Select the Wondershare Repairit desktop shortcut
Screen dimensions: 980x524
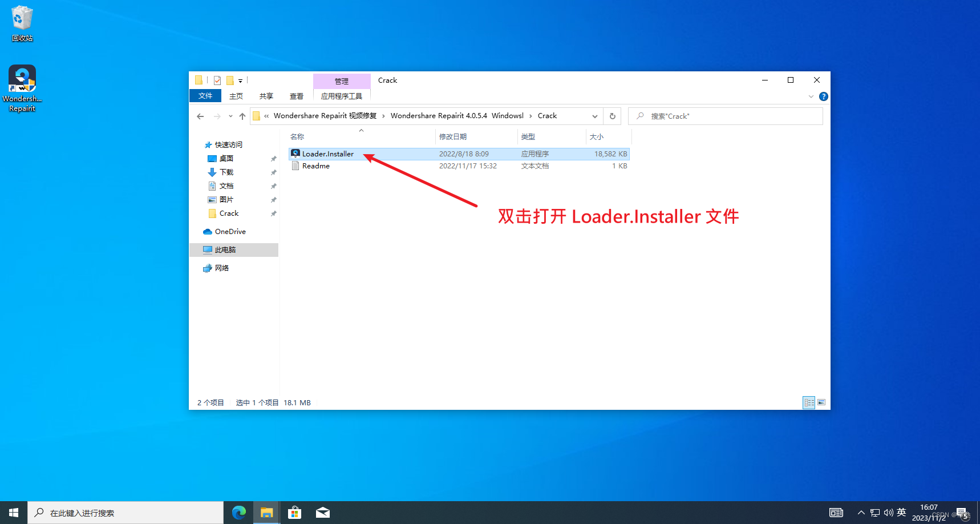tap(22, 88)
